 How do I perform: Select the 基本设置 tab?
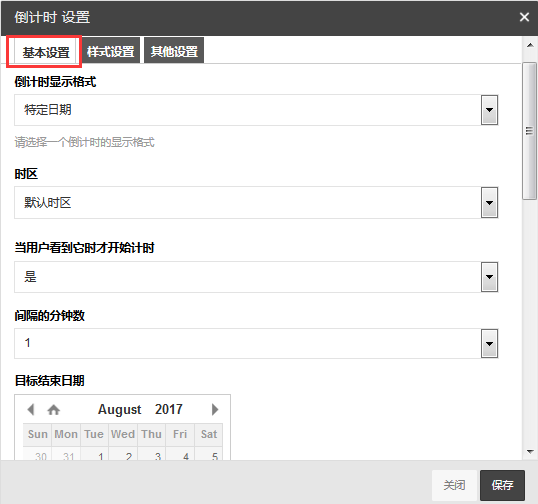coord(45,51)
